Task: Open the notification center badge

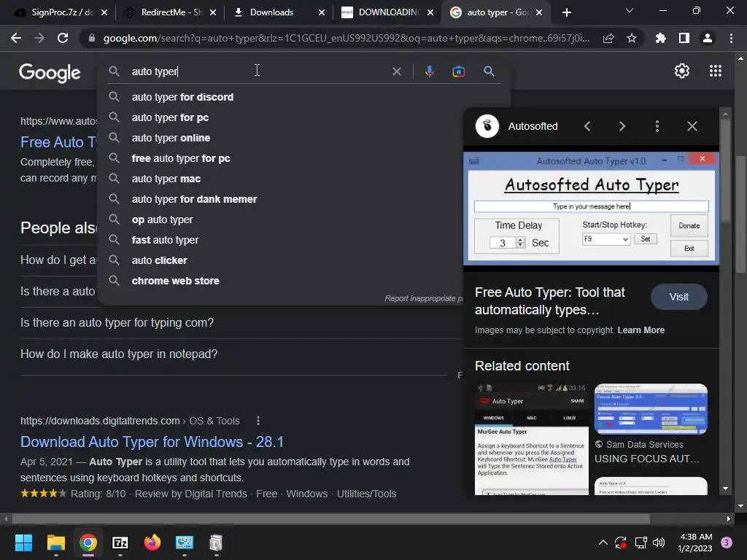Action: [x=726, y=542]
